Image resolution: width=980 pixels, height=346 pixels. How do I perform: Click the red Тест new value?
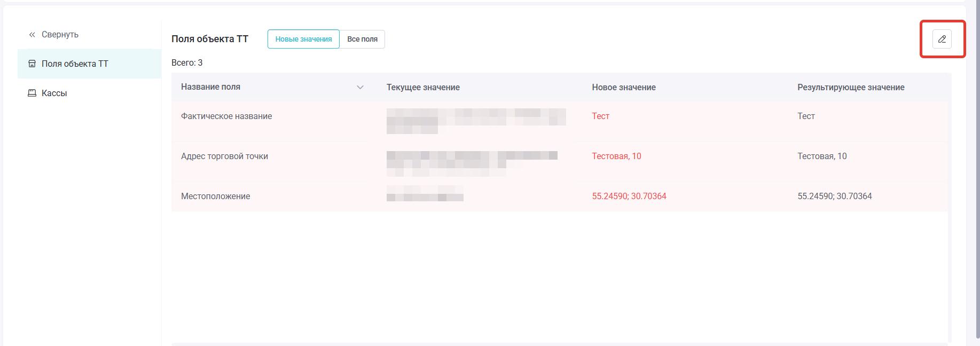tap(600, 116)
